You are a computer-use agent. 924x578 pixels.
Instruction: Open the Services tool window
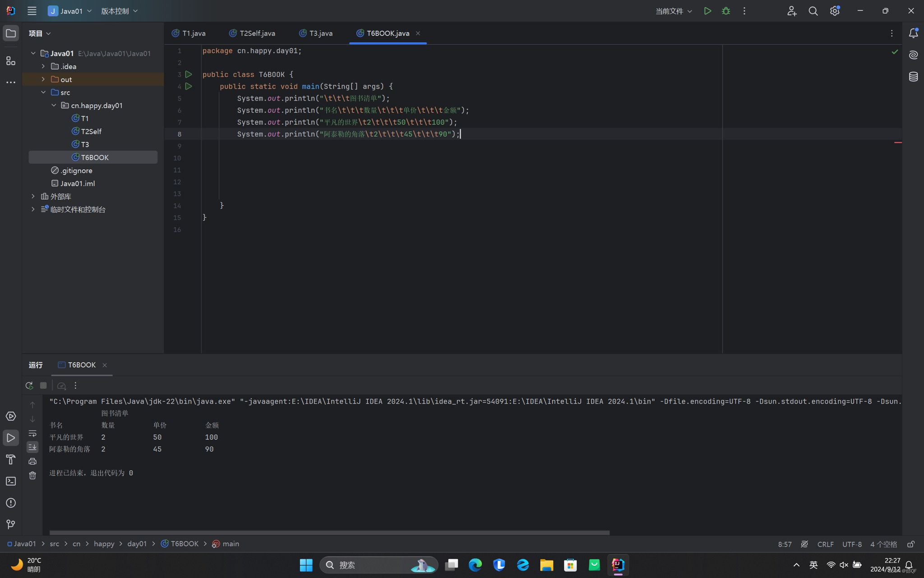11,416
